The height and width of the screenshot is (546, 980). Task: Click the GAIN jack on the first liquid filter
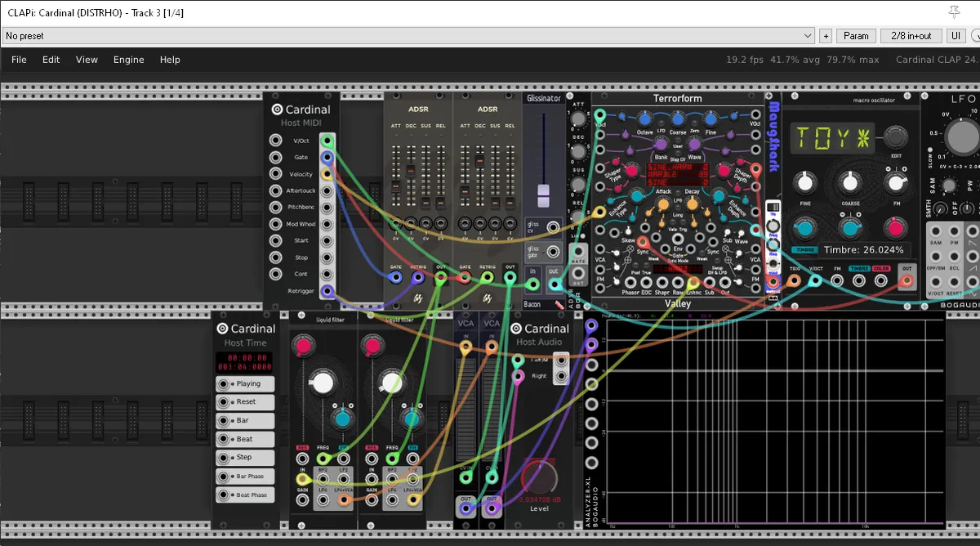pyautogui.click(x=302, y=499)
